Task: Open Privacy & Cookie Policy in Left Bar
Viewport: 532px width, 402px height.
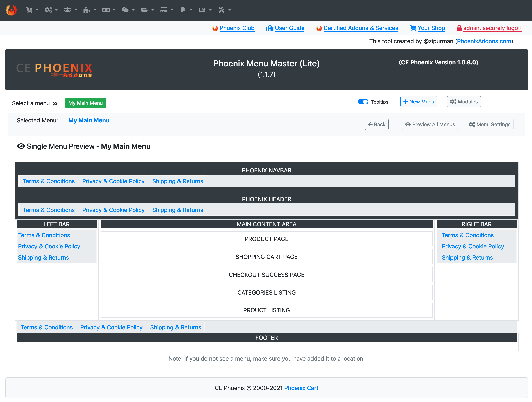Action: tap(49, 247)
